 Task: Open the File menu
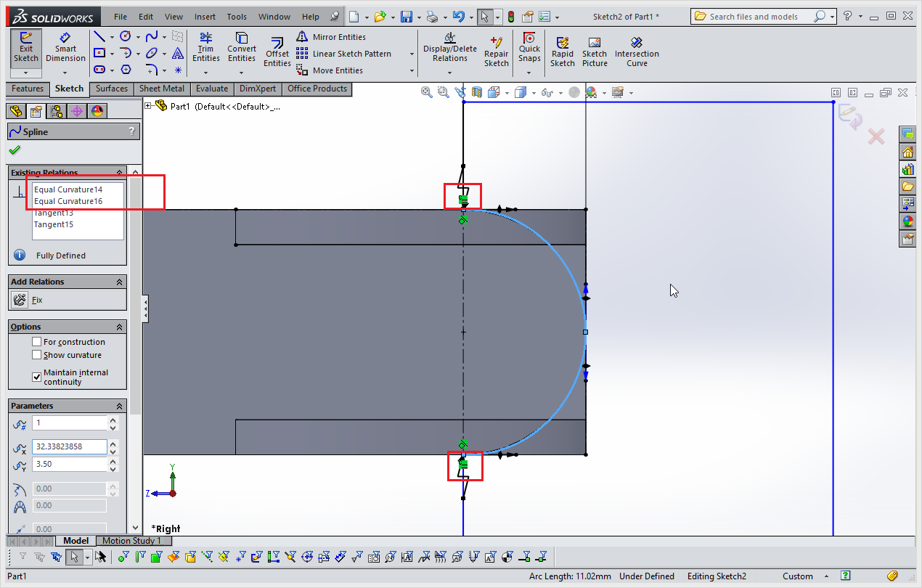pyautogui.click(x=120, y=17)
